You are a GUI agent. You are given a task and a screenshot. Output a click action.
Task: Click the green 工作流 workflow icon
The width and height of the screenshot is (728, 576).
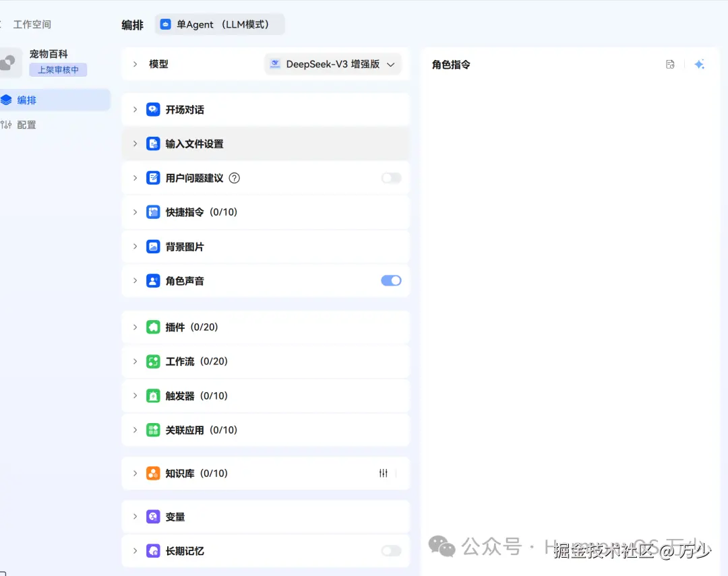coord(153,362)
